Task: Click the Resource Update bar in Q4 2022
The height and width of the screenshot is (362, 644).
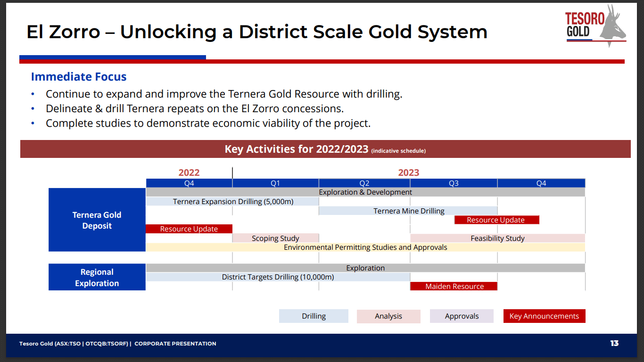Action: (x=189, y=229)
